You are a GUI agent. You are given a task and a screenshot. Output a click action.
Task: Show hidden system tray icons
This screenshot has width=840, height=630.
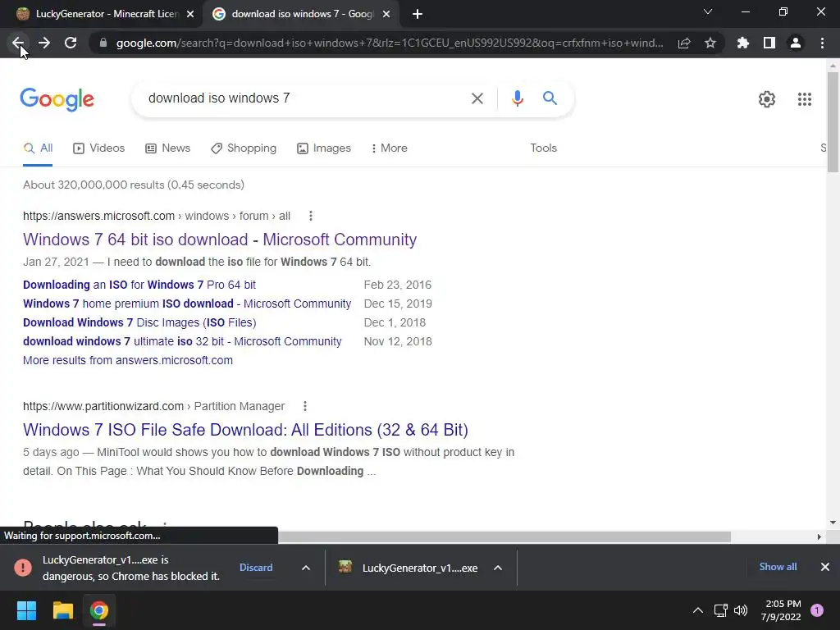click(697, 610)
